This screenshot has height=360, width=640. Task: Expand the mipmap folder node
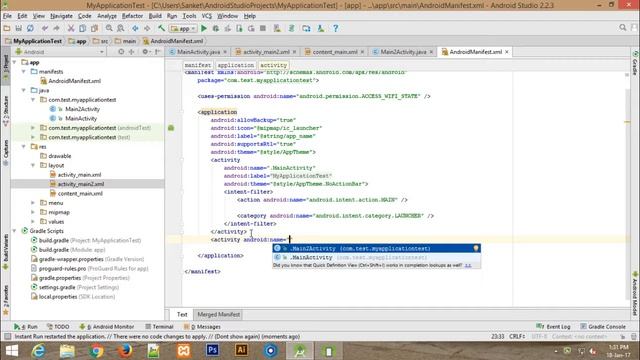[x=33, y=212]
